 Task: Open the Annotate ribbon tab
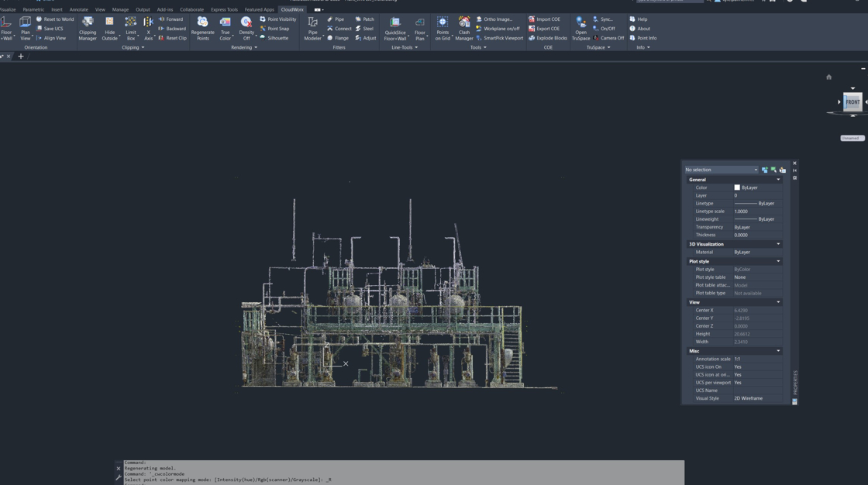click(78, 9)
